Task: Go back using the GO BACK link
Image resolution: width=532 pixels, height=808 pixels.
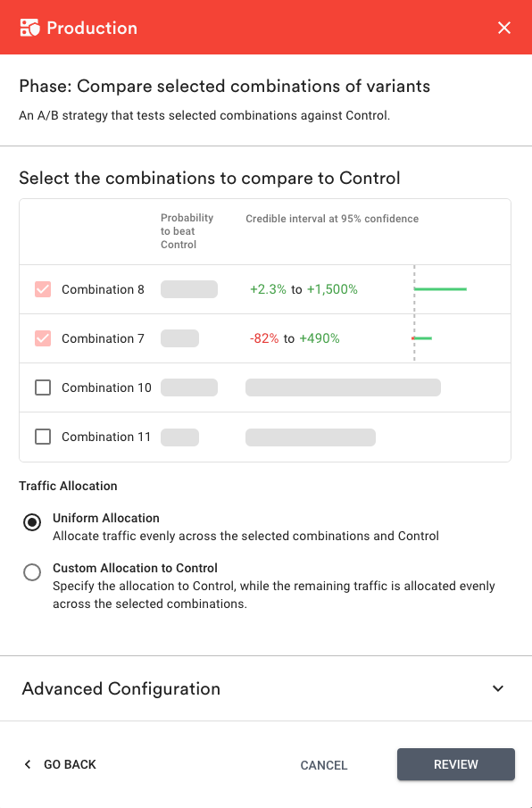Action: pyautogui.click(x=70, y=764)
